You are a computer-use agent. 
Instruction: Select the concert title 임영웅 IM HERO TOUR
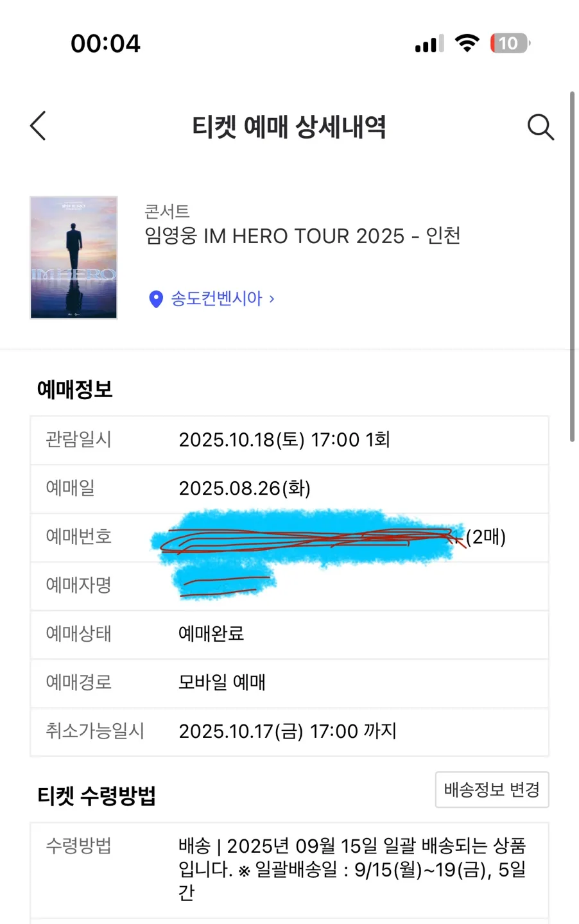pyautogui.click(x=303, y=236)
